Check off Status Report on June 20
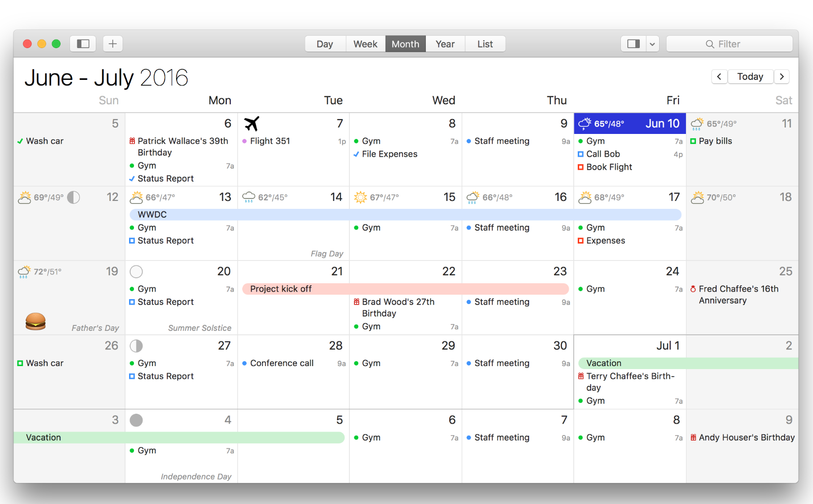The height and width of the screenshot is (504, 813). pyautogui.click(x=132, y=302)
